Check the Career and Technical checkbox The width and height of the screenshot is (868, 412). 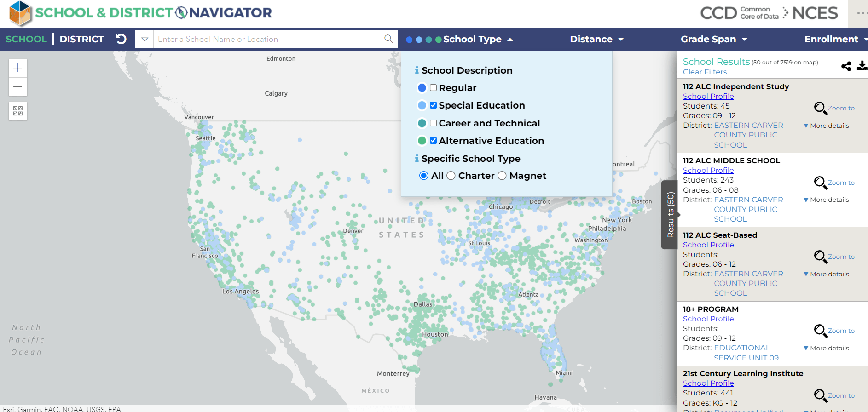(433, 123)
